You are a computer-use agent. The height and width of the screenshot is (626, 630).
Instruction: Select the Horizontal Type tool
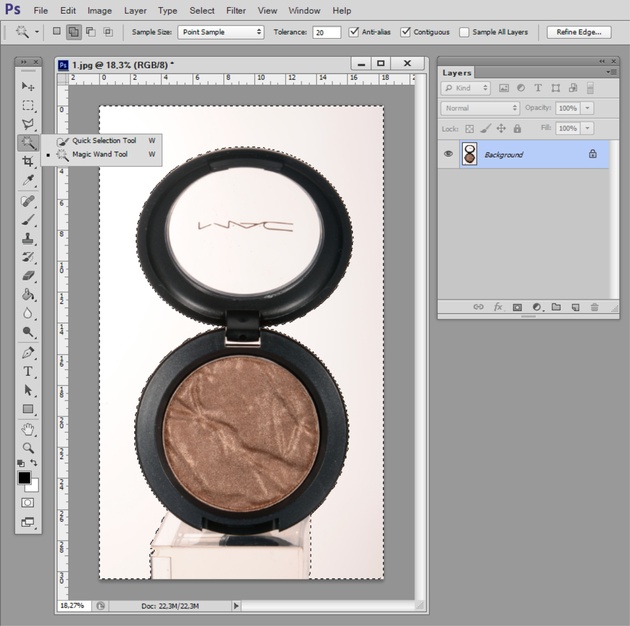(28, 371)
